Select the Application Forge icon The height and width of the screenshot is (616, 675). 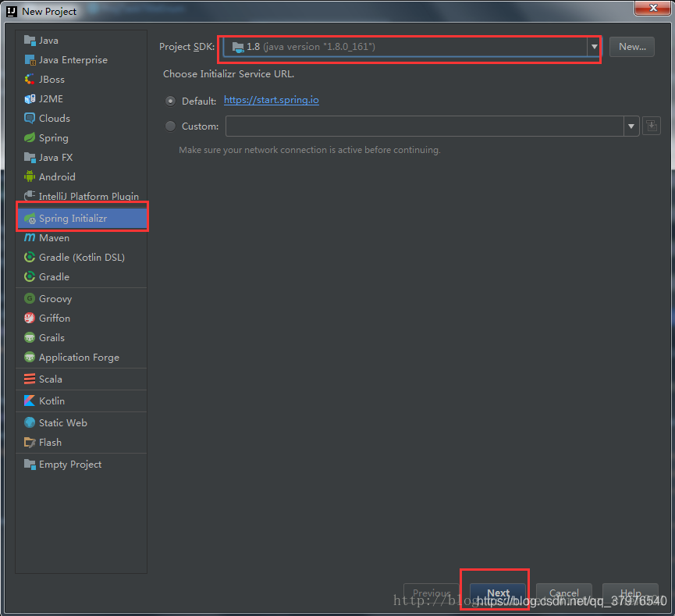[30, 357]
